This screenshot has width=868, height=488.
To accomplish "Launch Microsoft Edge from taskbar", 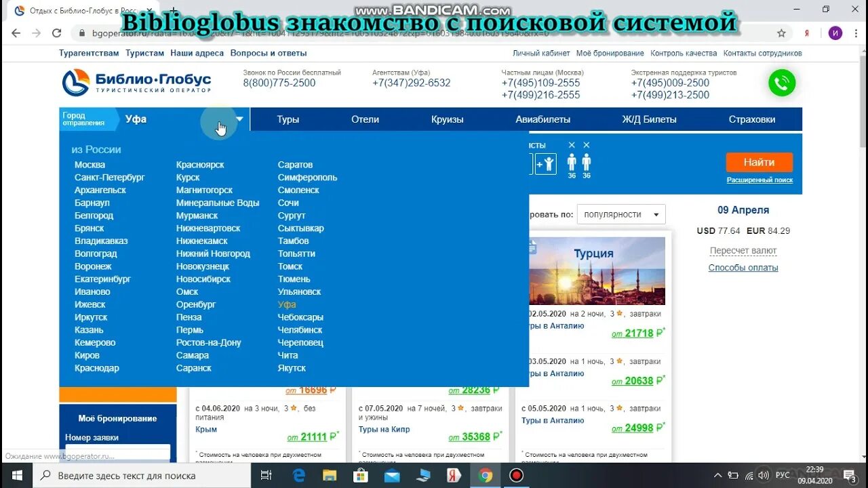I will click(298, 475).
